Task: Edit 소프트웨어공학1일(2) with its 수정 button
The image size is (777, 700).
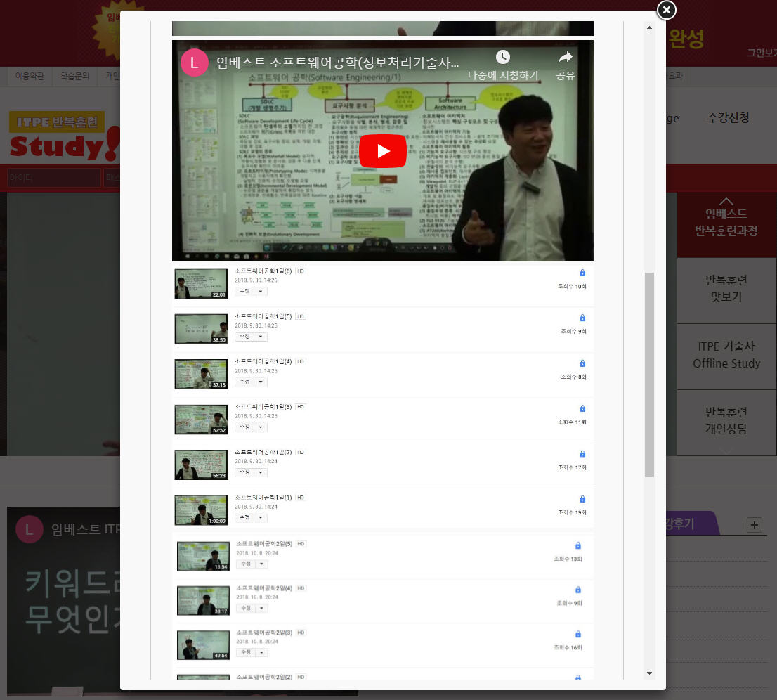Action: (244, 472)
